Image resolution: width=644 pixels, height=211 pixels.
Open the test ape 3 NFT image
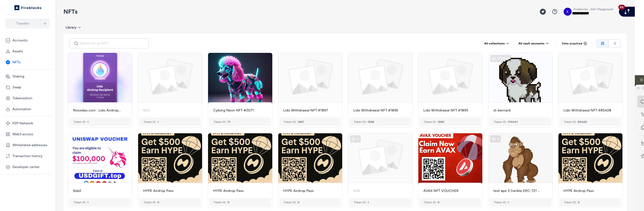520,158
